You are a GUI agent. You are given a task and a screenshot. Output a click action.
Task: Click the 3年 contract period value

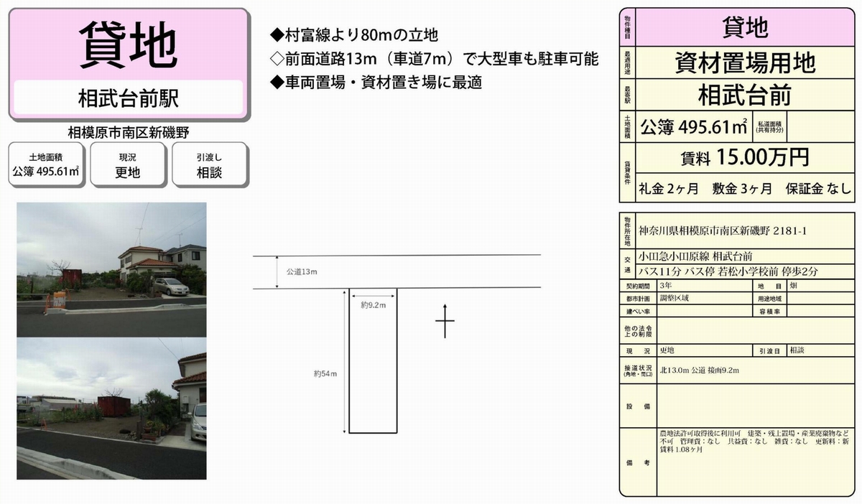click(665, 286)
